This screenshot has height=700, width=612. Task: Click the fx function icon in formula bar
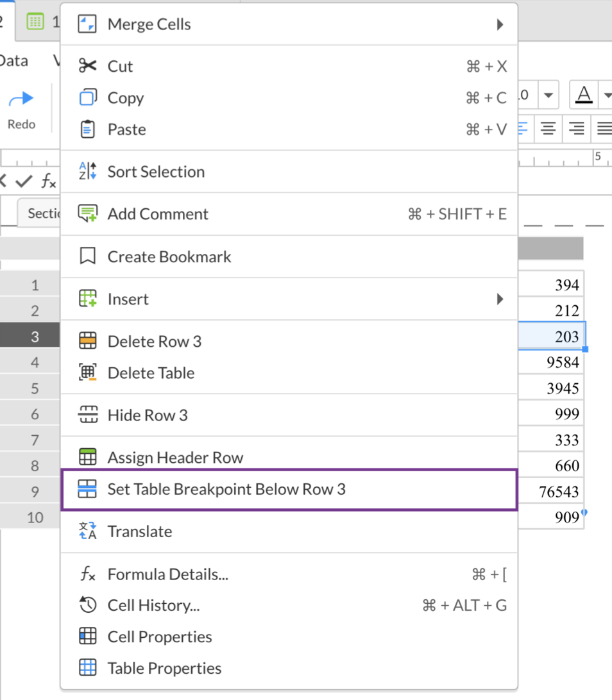coord(48,181)
